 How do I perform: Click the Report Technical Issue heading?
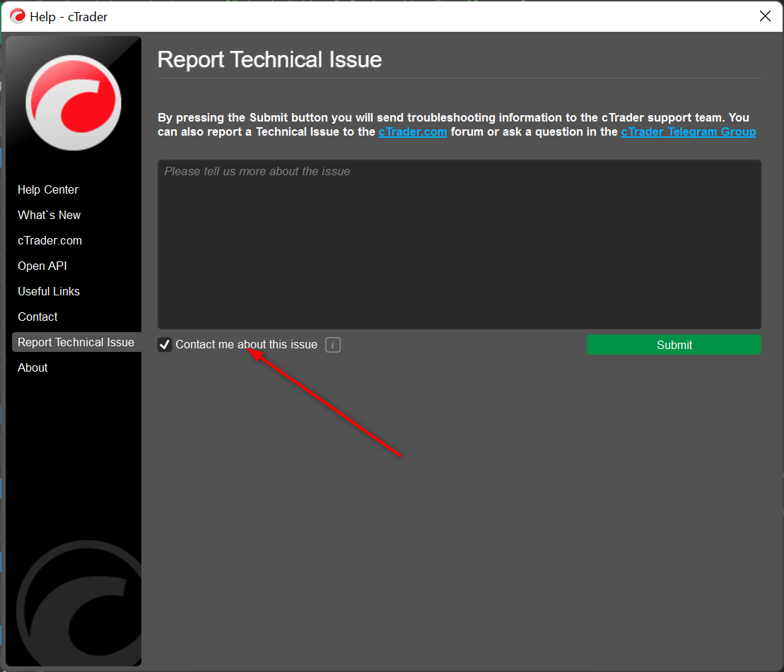pyautogui.click(x=269, y=60)
